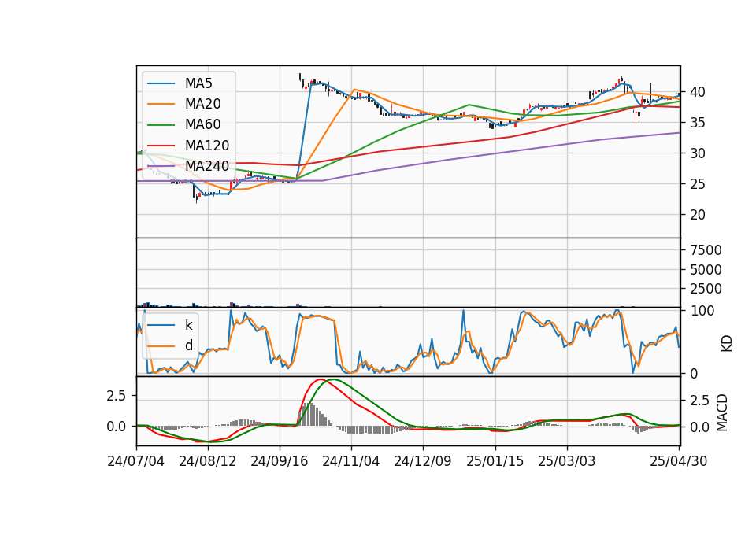Click the 25/04/30 date axis label

click(679, 461)
